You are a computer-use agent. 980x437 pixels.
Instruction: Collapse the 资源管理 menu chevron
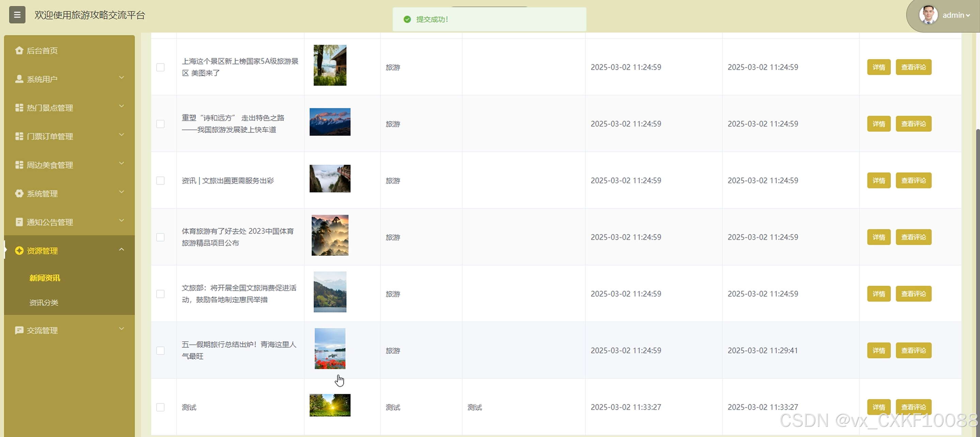click(x=122, y=250)
